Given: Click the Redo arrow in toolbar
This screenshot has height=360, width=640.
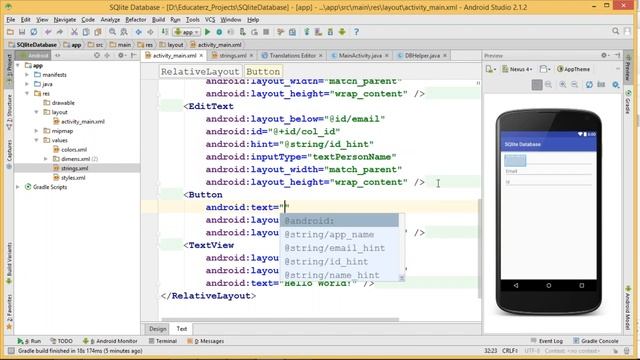Looking at the screenshot, I should pyautogui.click(x=60, y=32).
